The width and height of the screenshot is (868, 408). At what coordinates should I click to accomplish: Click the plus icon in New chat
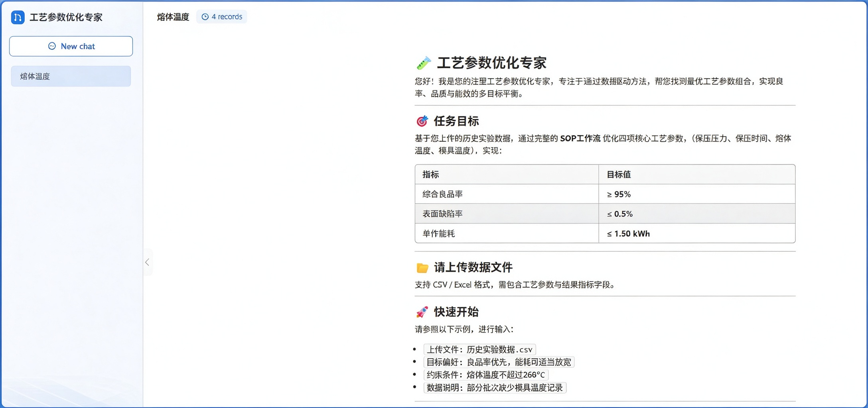tap(52, 46)
